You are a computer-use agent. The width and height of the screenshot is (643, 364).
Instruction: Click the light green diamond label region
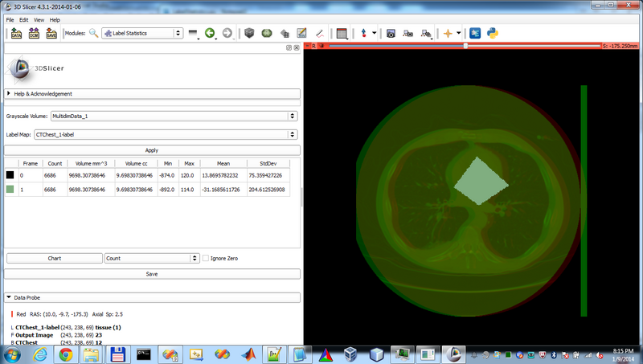481,181
